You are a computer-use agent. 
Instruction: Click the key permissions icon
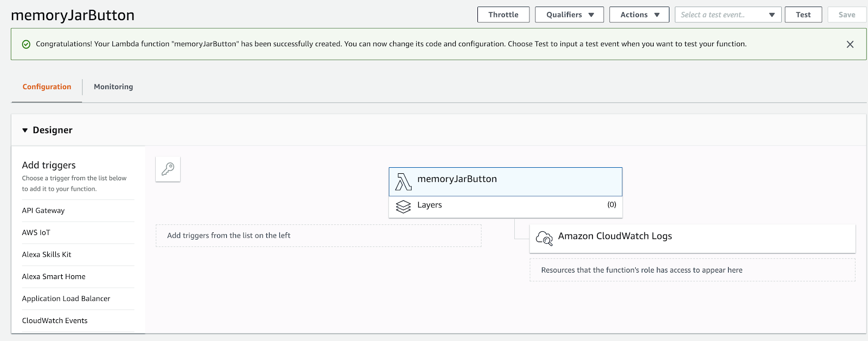168,169
